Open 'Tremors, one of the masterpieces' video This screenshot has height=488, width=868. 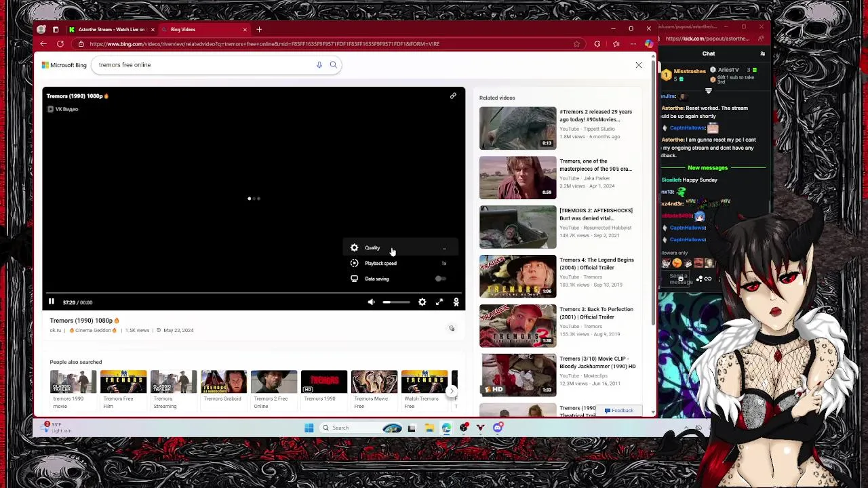[517, 178]
